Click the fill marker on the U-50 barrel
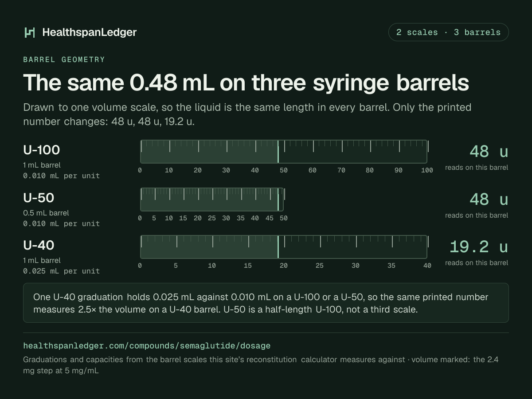The image size is (532, 399). coord(278,199)
